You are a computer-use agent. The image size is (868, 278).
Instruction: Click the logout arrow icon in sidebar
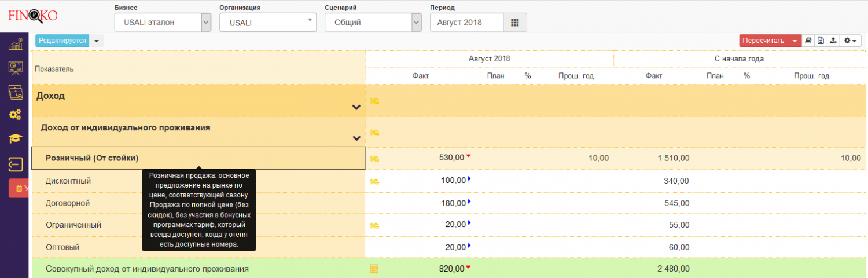pyautogui.click(x=16, y=164)
